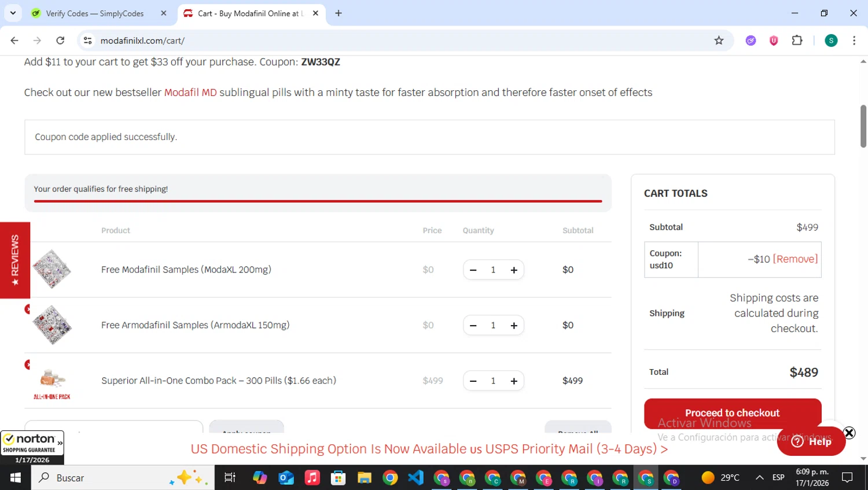This screenshot has height=490, width=868.
Task: Open the ESP language input indicator
Action: tap(778, 478)
